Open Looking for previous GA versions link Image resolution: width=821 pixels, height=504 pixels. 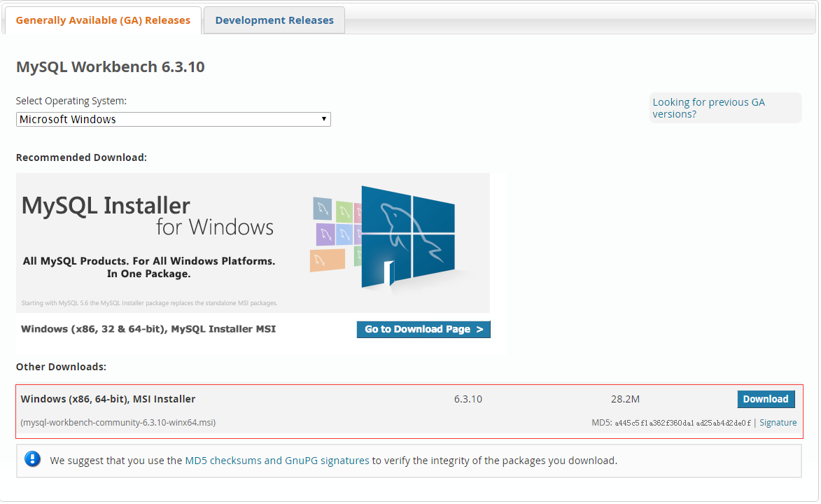click(x=708, y=108)
